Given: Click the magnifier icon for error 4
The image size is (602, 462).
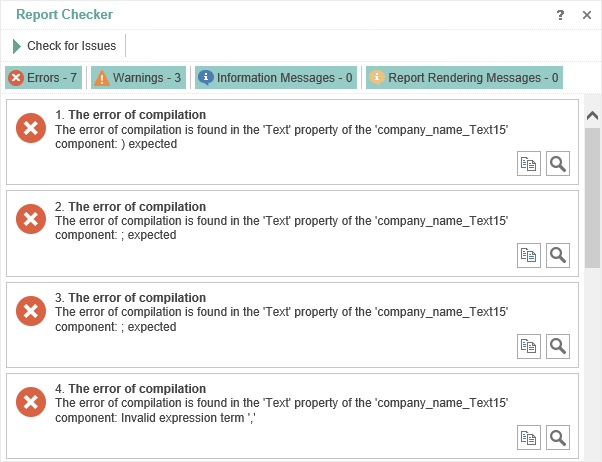Looking at the screenshot, I should (x=557, y=437).
